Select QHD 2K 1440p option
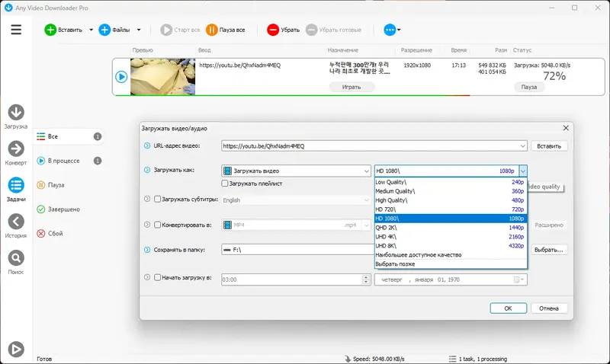Viewport: 610px width, 364px height. [x=450, y=228]
